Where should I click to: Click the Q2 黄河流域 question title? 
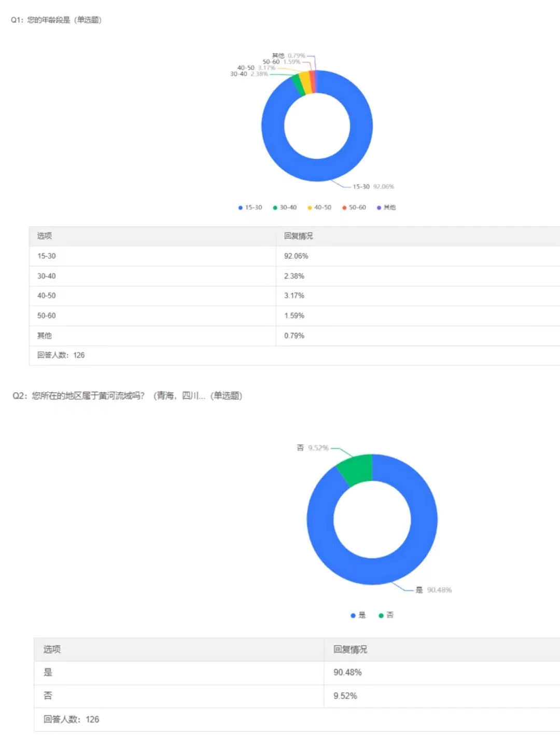pos(127,396)
